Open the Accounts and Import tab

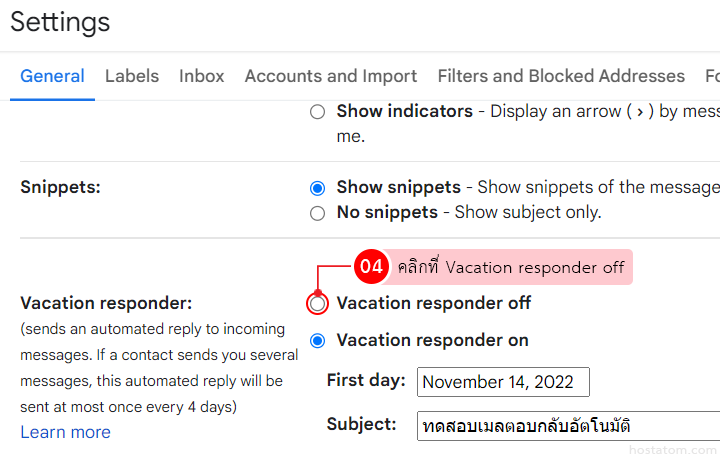331,76
